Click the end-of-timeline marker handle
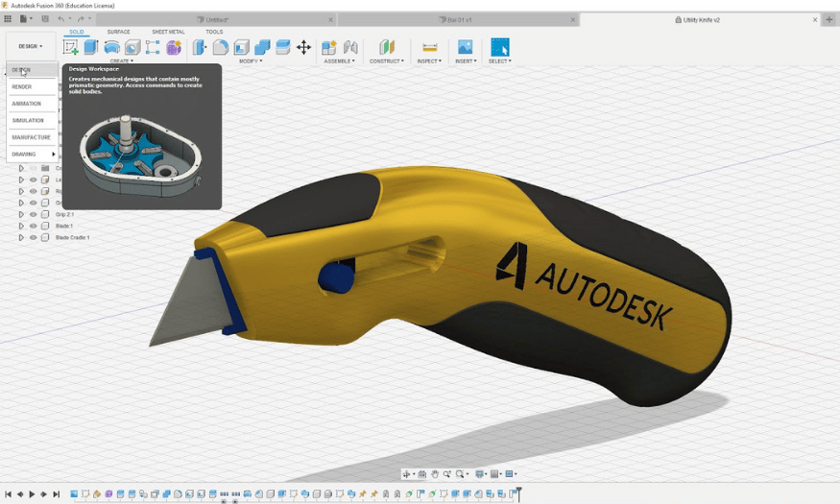This screenshot has height=504, width=840. click(518, 492)
